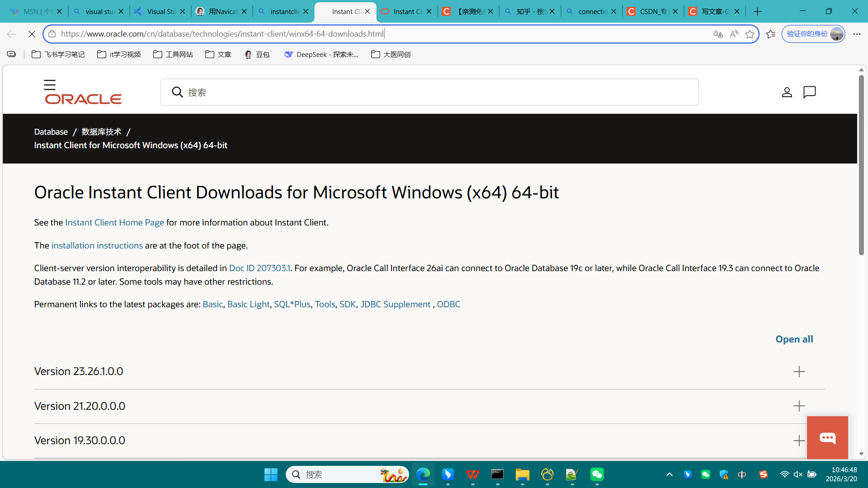Switch to the CSDN_专 tab
This screenshot has height=488, width=868.
pos(653,11)
